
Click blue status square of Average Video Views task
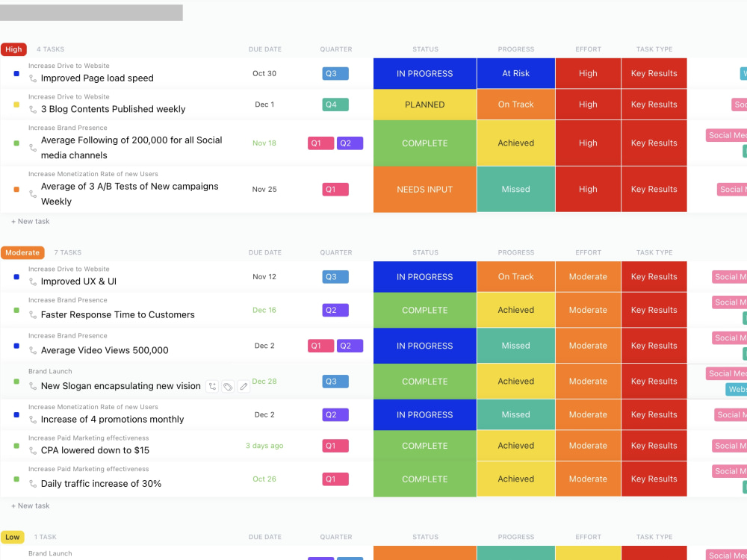pyautogui.click(x=16, y=346)
